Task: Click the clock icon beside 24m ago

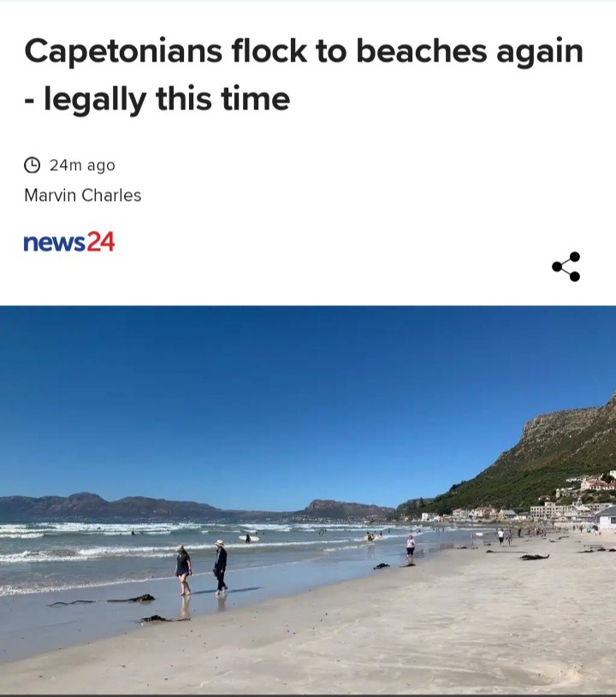Action: tap(32, 165)
